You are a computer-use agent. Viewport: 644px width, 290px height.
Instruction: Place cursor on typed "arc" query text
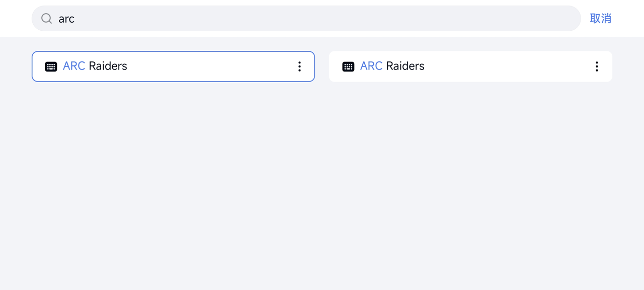coord(66,19)
